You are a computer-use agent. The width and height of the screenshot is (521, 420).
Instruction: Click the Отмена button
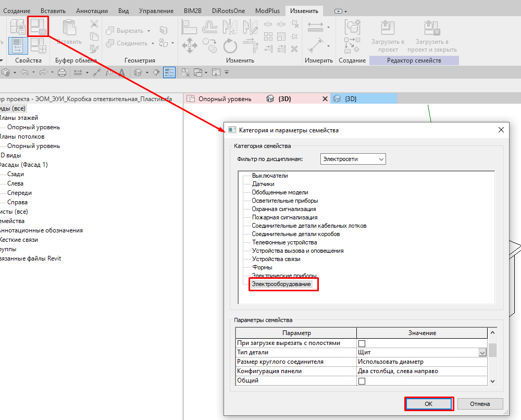tap(480, 404)
